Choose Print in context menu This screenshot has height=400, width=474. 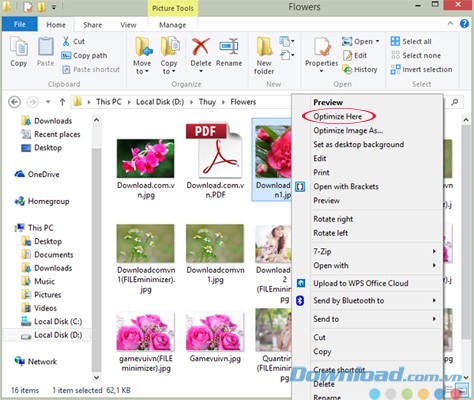321,172
